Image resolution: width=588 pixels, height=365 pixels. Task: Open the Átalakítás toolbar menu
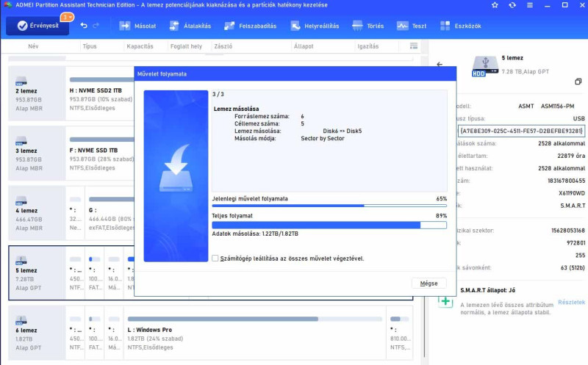(190, 26)
